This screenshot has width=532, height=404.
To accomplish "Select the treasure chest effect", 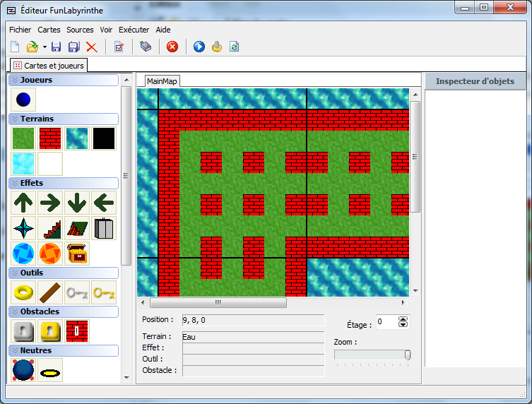I will click(x=77, y=254).
